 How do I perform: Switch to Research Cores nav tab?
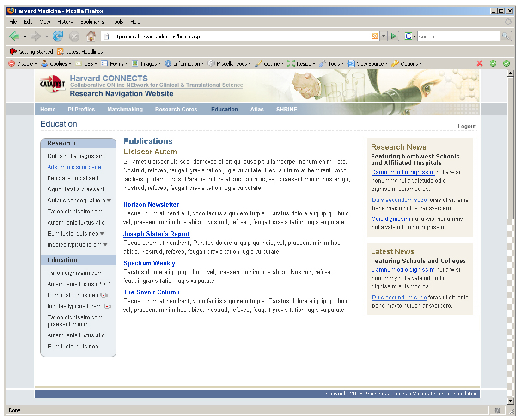point(176,109)
